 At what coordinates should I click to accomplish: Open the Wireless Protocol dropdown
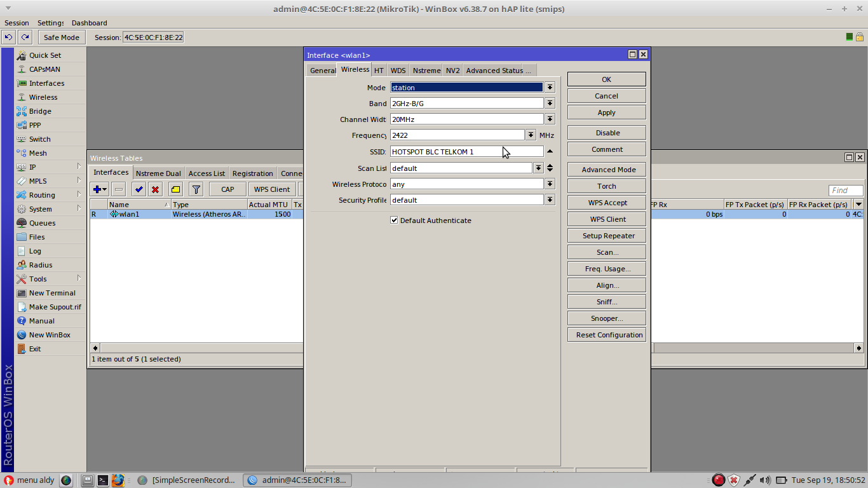(x=550, y=184)
